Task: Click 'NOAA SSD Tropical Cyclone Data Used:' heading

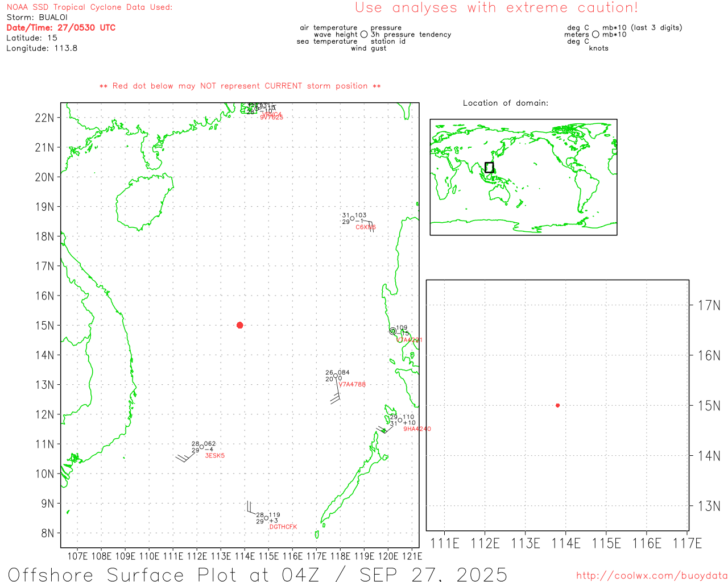Action: point(89,7)
